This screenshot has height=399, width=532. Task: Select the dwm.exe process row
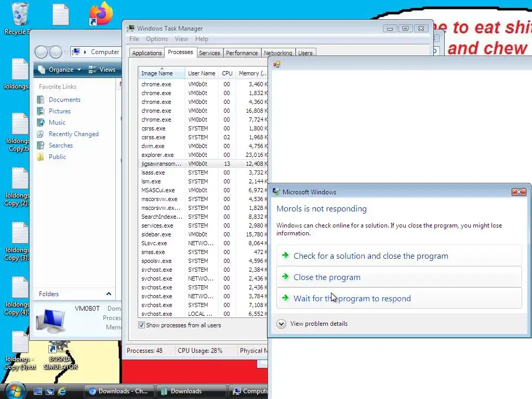coord(203,146)
